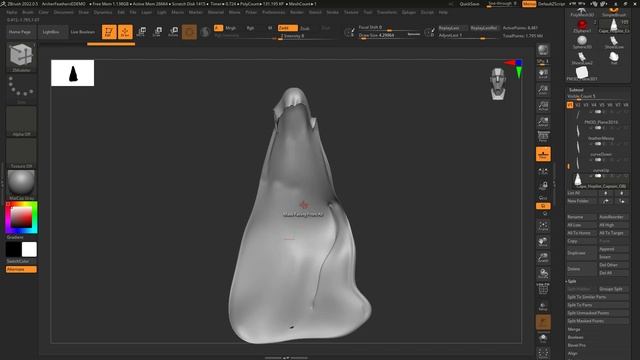Toggle Live Boolean mode
This screenshot has width=640, height=360.
[x=82, y=32]
